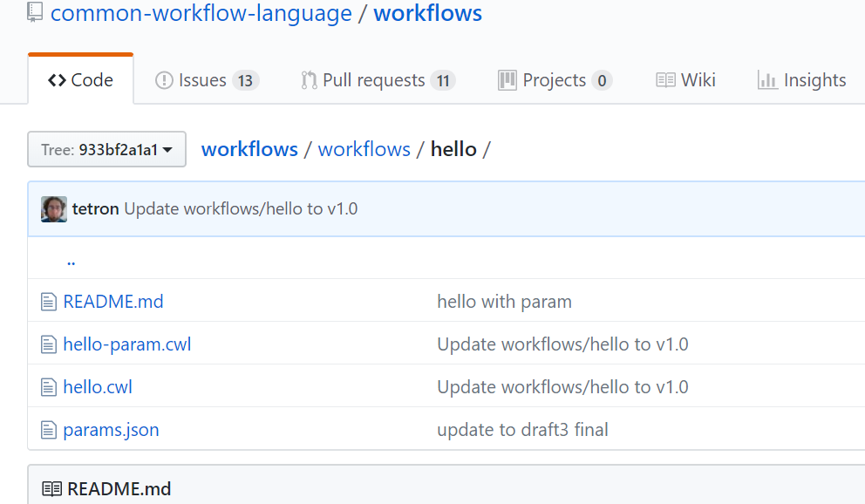
Task: Click the file icon beside README.md row
Action: tap(49, 302)
